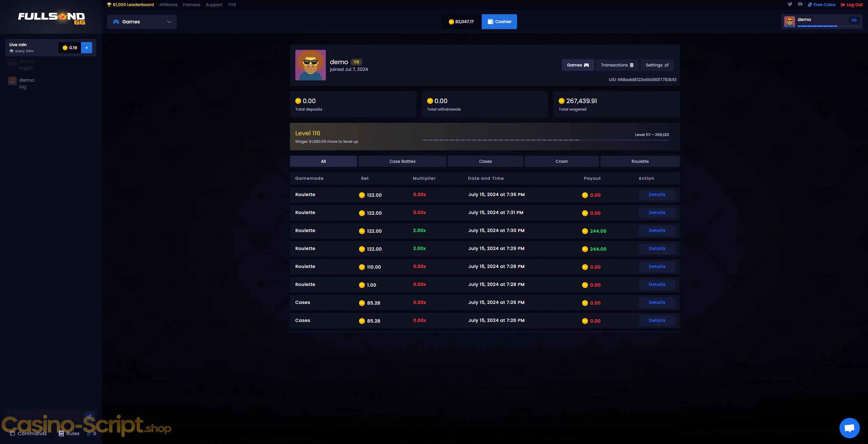The height and width of the screenshot is (444, 868).
Task: Switch to Transactions tab
Action: tap(617, 65)
